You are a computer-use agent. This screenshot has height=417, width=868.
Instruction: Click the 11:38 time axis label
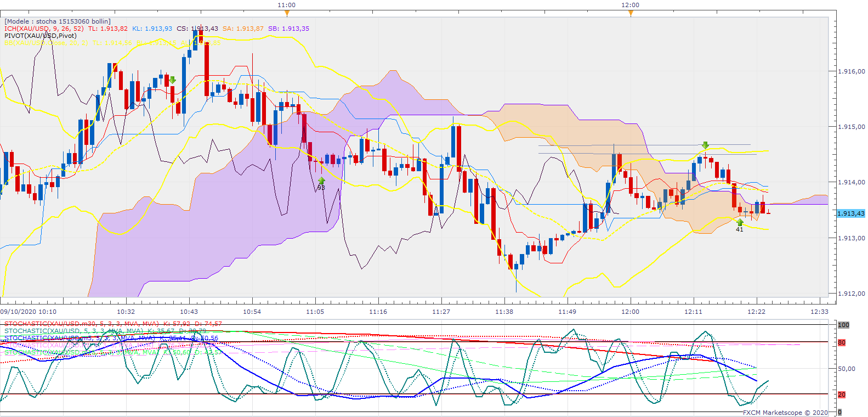point(504,312)
